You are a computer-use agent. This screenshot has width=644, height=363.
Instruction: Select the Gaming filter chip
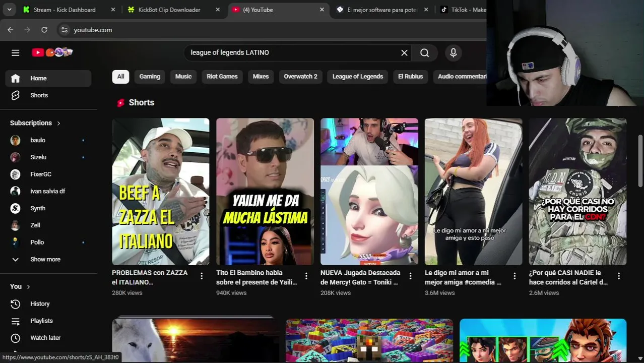coord(150,77)
